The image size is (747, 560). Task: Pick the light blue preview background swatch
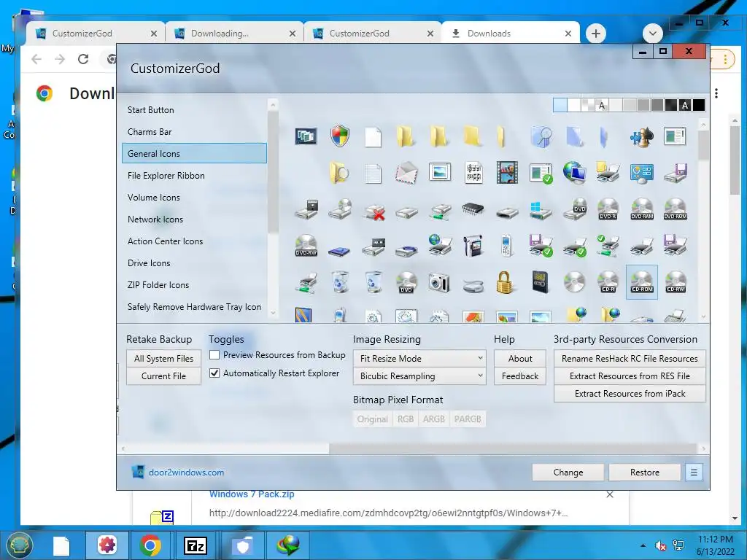(x=560, y=105)
